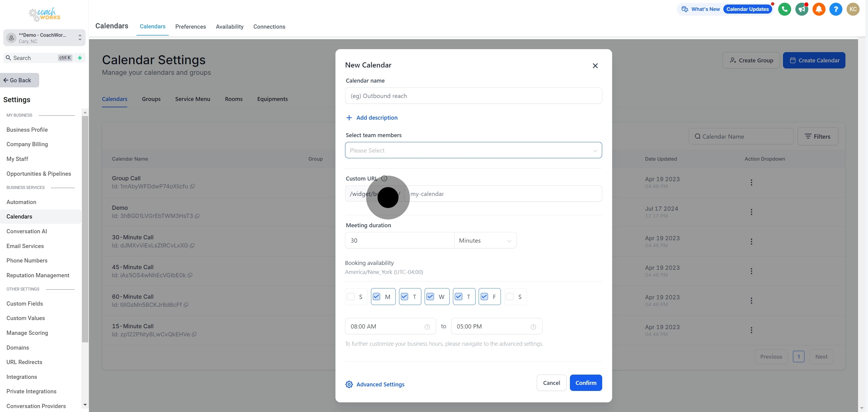
Task: Open Select team members dropdown
Action: click(473, 150)
